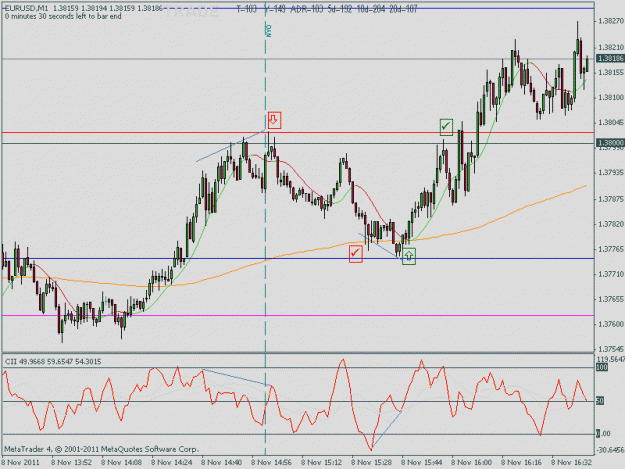Click the EURUSD,M1 chart title text
This screenshot has height=469, width=625.
click(26, 8)
